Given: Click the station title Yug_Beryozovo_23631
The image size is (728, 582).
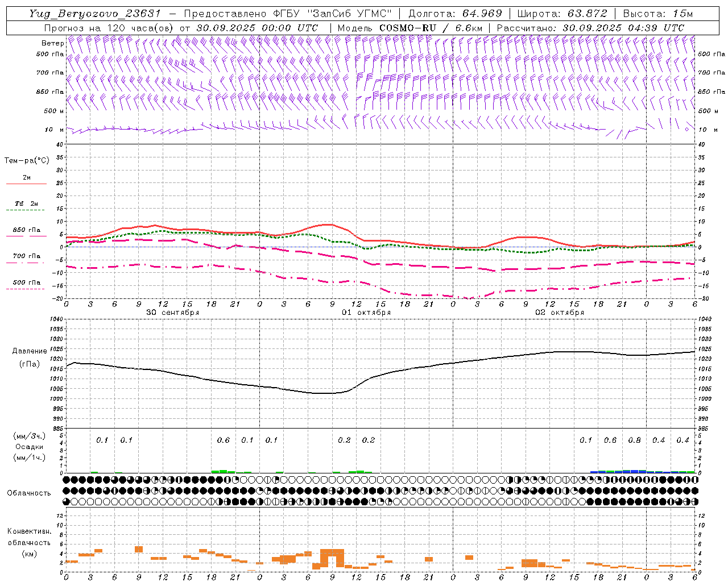Looking at the screenshot, I should click(95, 14).
